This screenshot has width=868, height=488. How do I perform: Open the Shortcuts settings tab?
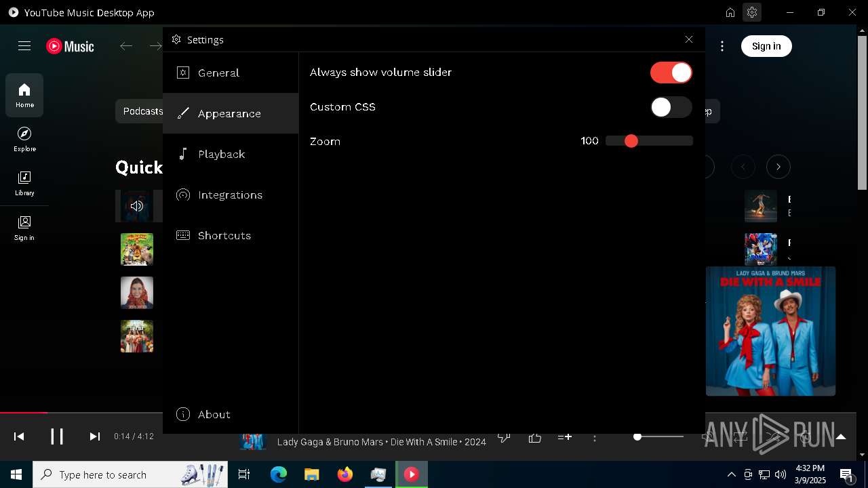(231, 235)
